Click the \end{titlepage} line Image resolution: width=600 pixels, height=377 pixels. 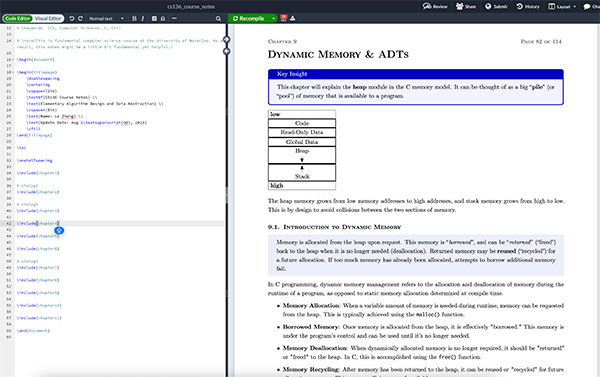34,135
